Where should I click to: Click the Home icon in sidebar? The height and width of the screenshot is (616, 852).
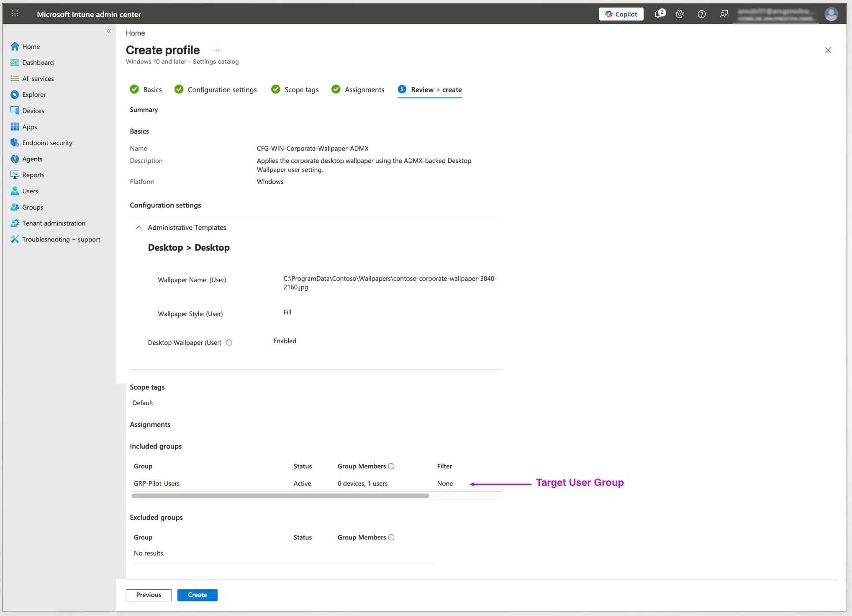[15, 46]
